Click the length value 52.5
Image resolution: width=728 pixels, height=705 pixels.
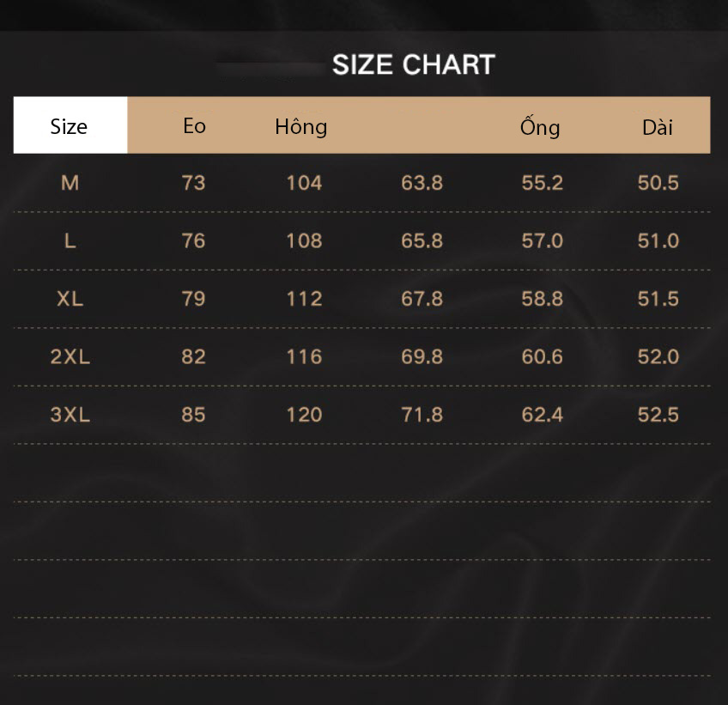click(658, 415)
